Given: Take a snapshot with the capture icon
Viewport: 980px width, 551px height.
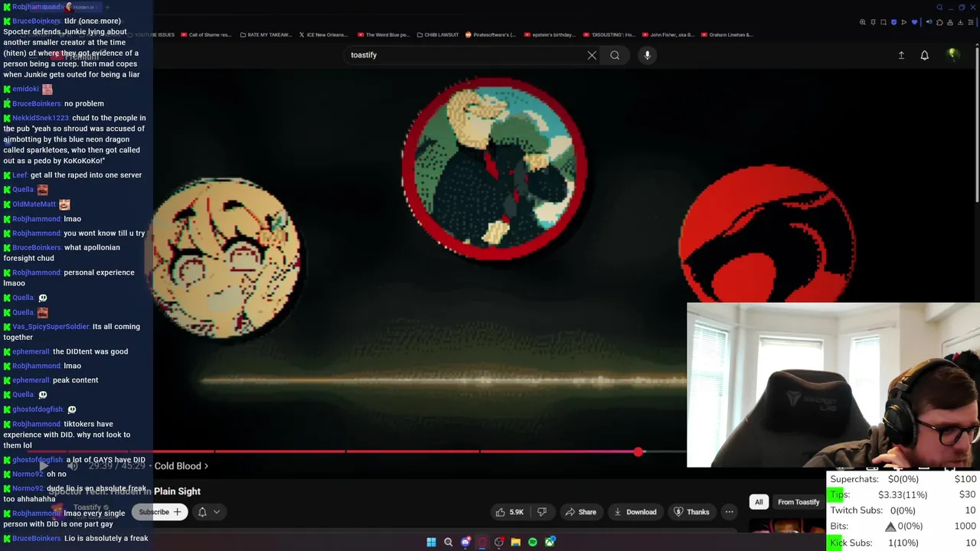Looking at the screenshot, I should (x=884, y=22).
